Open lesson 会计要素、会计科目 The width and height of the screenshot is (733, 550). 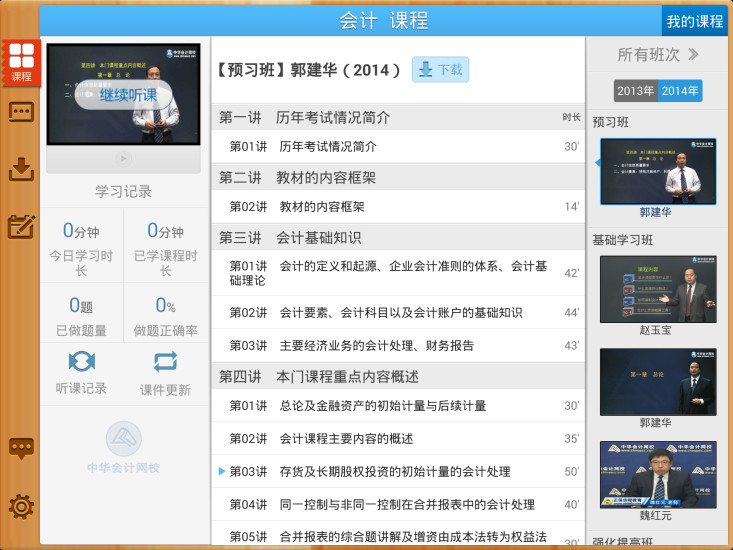tap(398, 312)
